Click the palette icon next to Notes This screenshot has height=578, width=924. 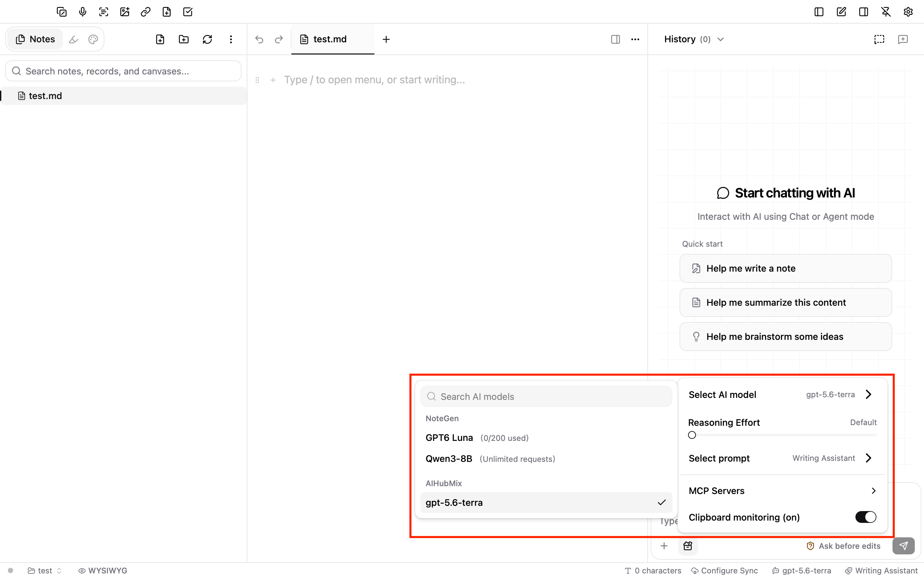tap(93, 39)
